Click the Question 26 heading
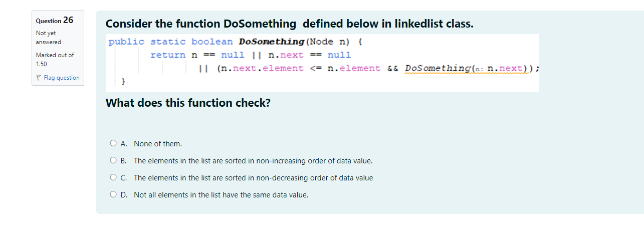This screenshot has height=227, width=644. 55,20
